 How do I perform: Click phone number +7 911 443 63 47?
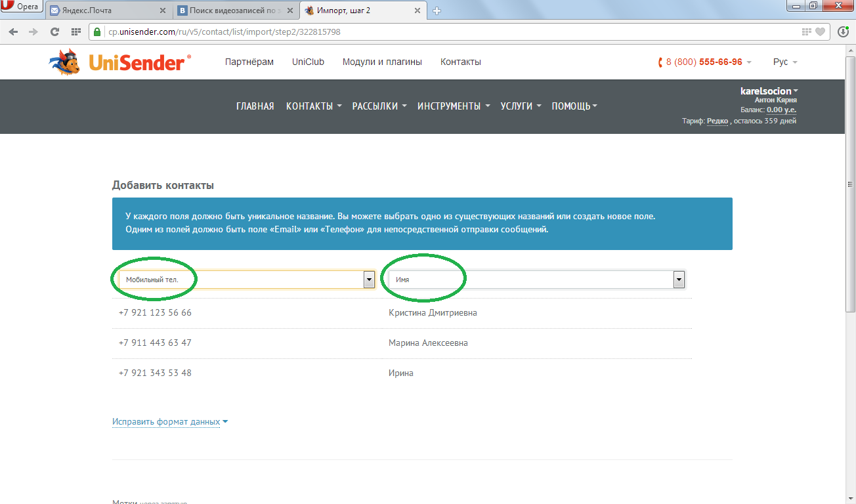[x=155, y=343]
